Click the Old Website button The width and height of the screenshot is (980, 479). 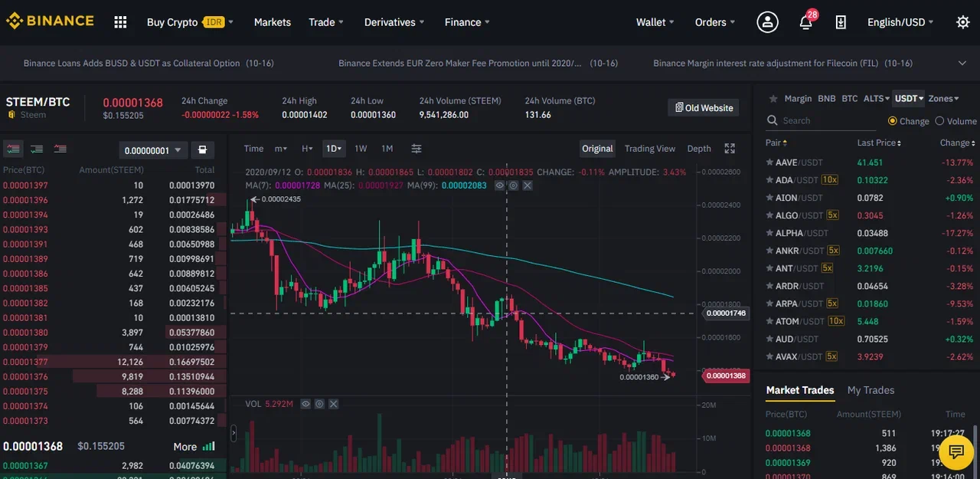(x=703, y=107)
